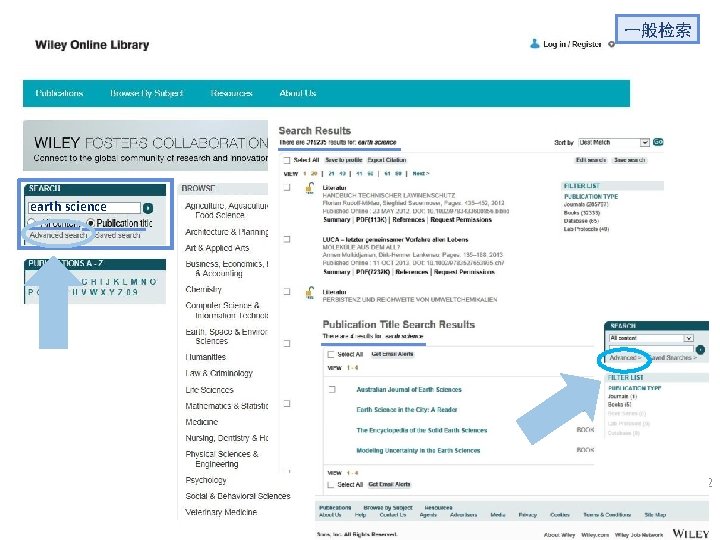
Task: Open the All content dropdown in the right Search panel
Action: [x=651, y=338]
